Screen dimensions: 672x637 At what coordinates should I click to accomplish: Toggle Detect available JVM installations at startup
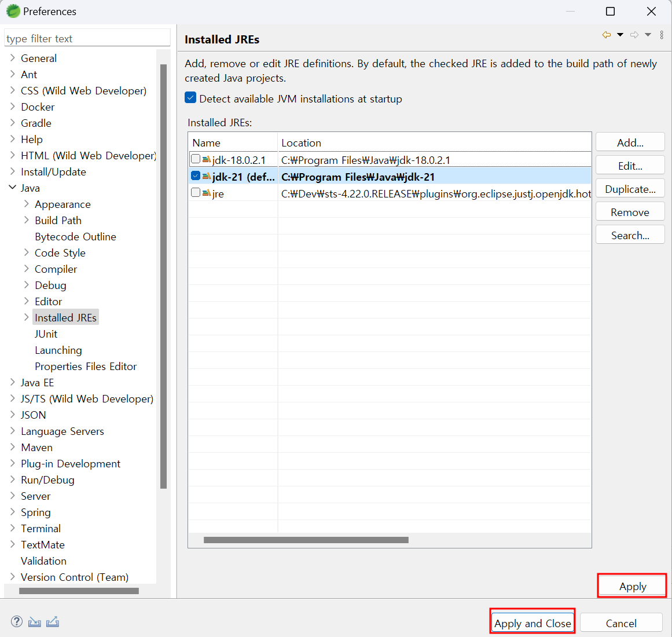tap(190, 98)
